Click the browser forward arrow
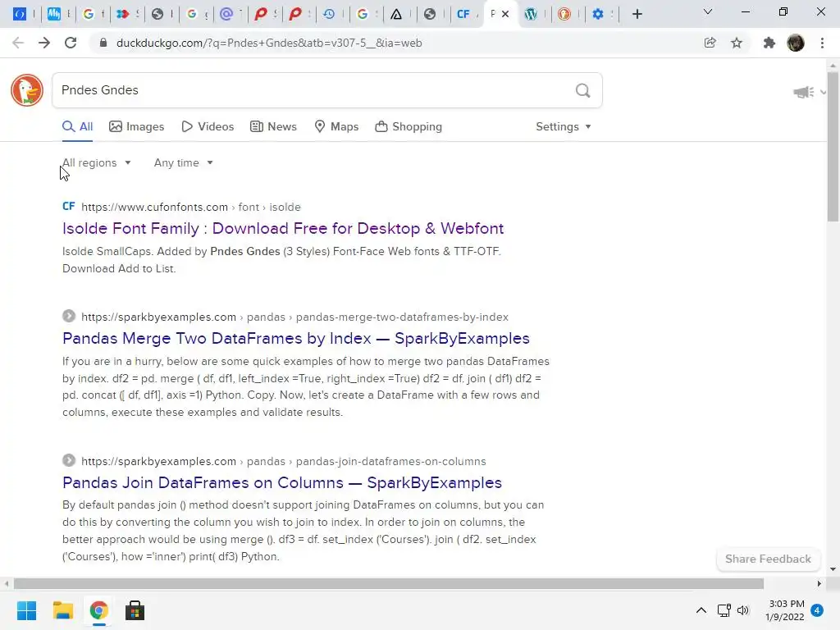Image resolution: width=840 pixels, height=630 pixels. click(44, 43)
